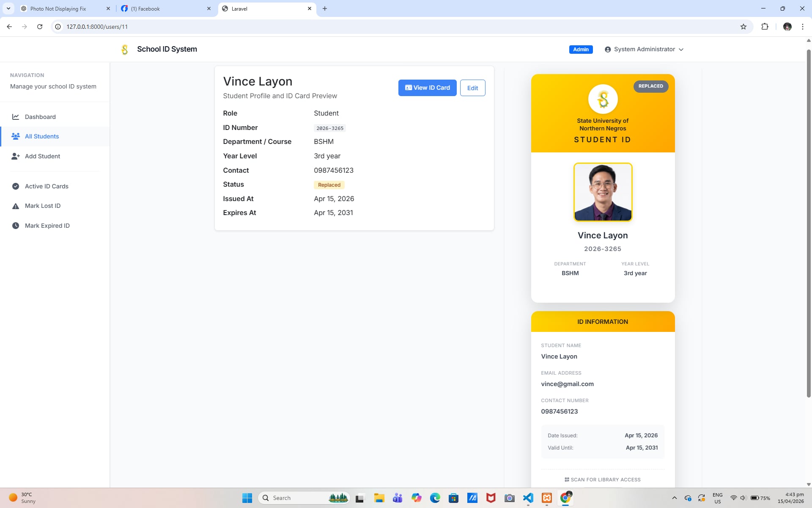Image resolution: width=812 pixels, height=508 pixels.
Task: Reload the page with the refresh icon
Action: [x=40, y=27]
